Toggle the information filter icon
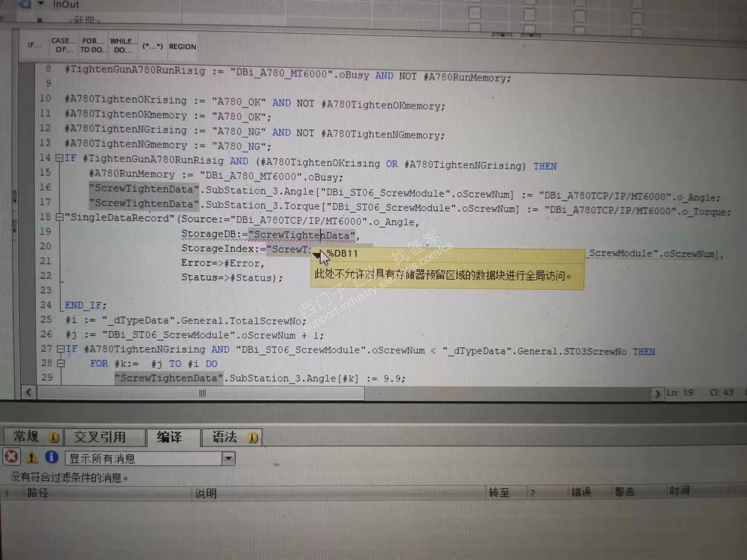Image resolution: width=747 pixels, height=560 pixels. click(x=51, y=457)
